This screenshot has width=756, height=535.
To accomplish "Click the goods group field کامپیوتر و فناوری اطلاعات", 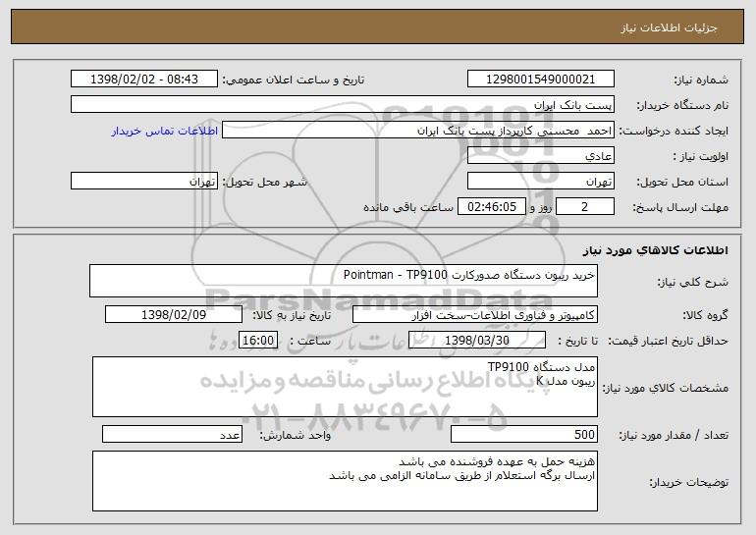I will click(x=475, y=315).
